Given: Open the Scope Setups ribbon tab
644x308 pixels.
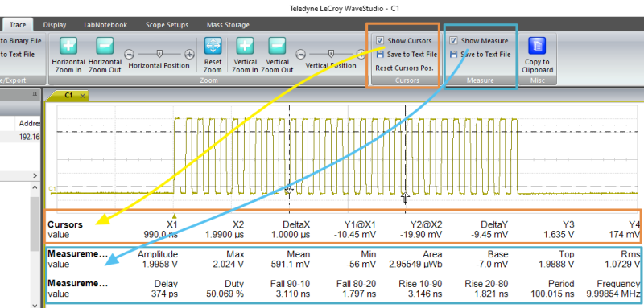Looking at the screenshot, I should tap(167, 25).
